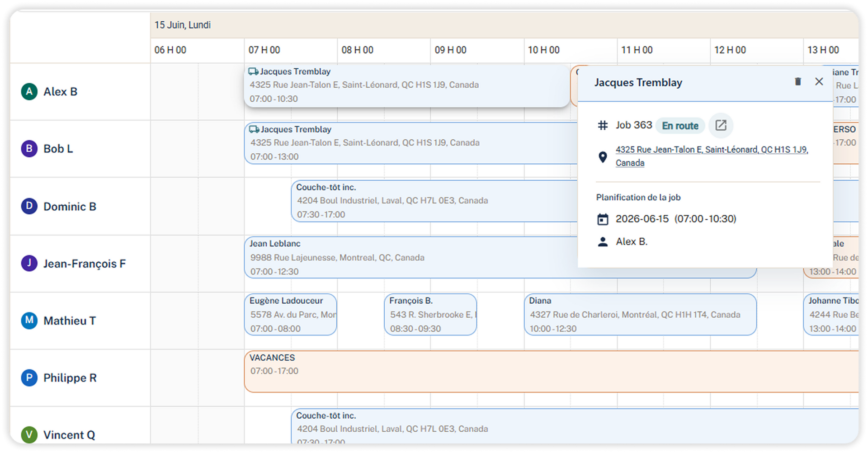Click the En route status badge

[x=680, y=126]
